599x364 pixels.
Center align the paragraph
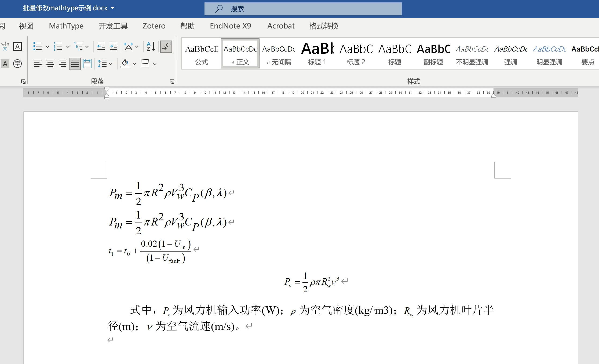pyautogui.click(x=50, y=64)
